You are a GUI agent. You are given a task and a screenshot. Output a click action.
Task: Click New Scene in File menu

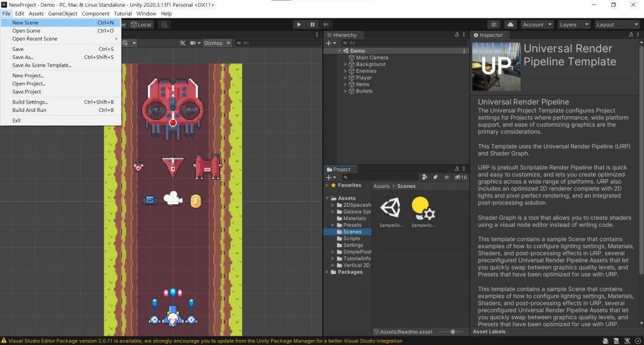[x=61, y=23]
